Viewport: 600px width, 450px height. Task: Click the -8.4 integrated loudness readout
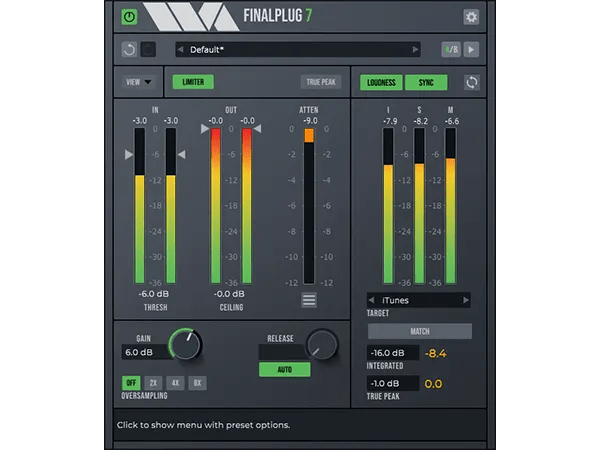coord(435,353)
